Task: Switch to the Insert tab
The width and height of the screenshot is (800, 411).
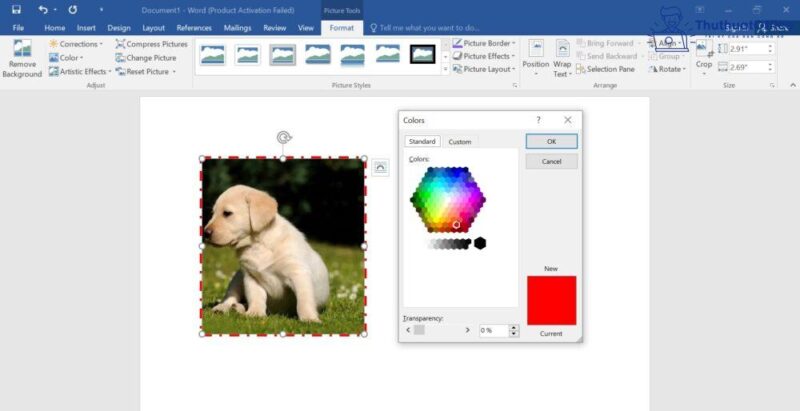Action: pyautogui.click(x=86, y=28)
